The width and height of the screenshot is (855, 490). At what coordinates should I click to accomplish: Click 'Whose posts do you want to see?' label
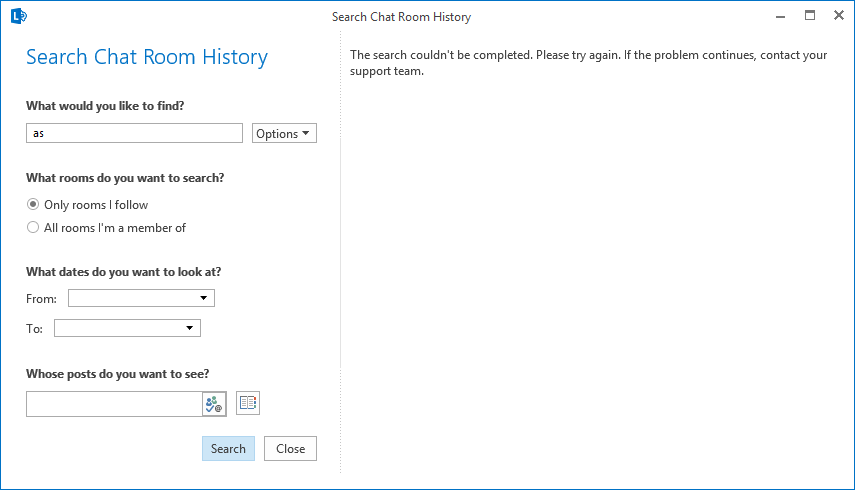point(118,374)
